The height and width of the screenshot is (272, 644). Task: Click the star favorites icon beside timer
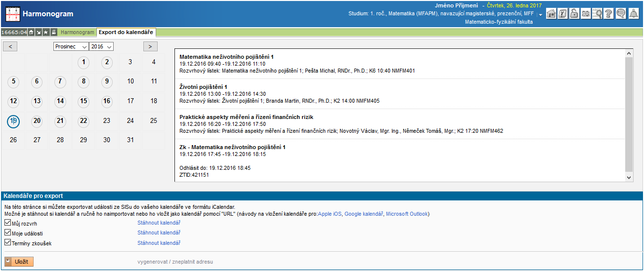point(46,33)
